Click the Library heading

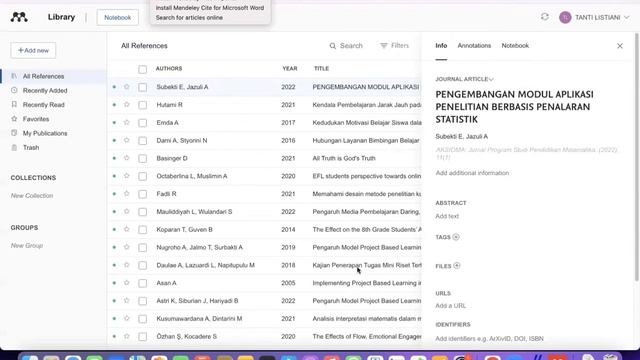click(61, 17)
